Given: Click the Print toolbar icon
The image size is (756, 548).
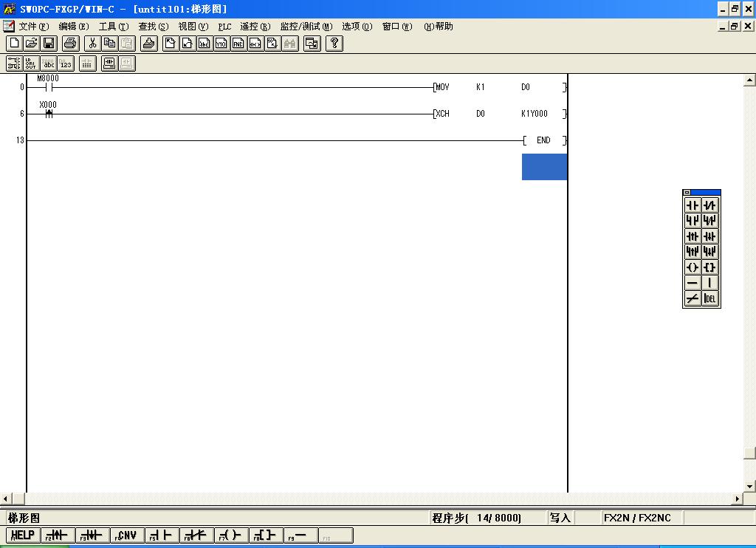Looking at the screenshot, I should coord(70,44).
